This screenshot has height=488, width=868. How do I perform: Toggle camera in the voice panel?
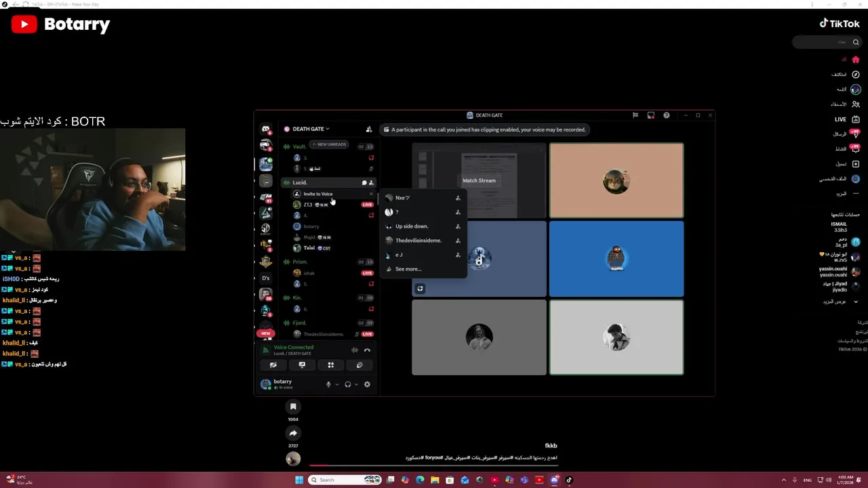click(273, 365)
